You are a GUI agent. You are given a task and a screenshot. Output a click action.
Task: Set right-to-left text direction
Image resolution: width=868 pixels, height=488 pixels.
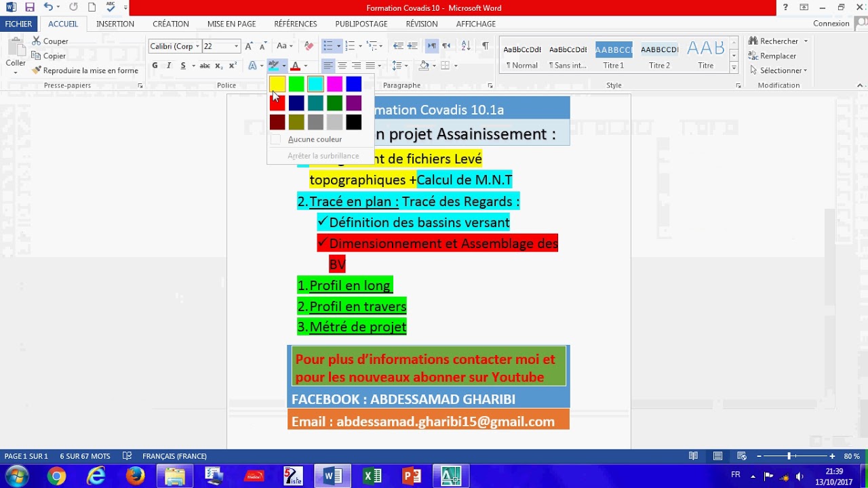point(446,46)
